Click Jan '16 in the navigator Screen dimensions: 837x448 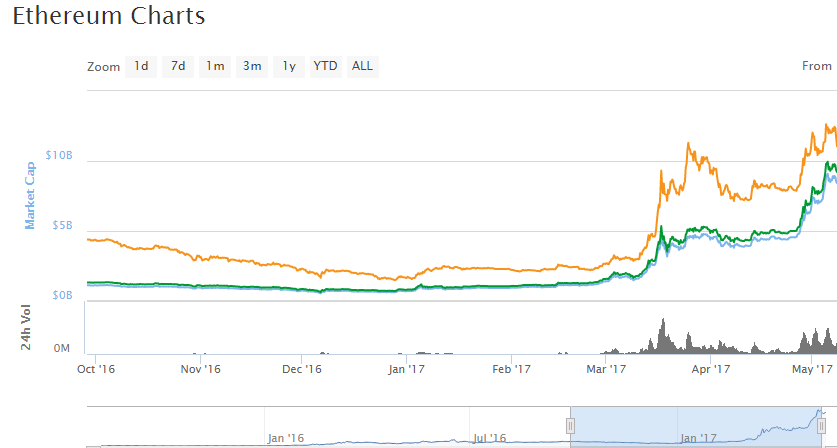point(286,438)
